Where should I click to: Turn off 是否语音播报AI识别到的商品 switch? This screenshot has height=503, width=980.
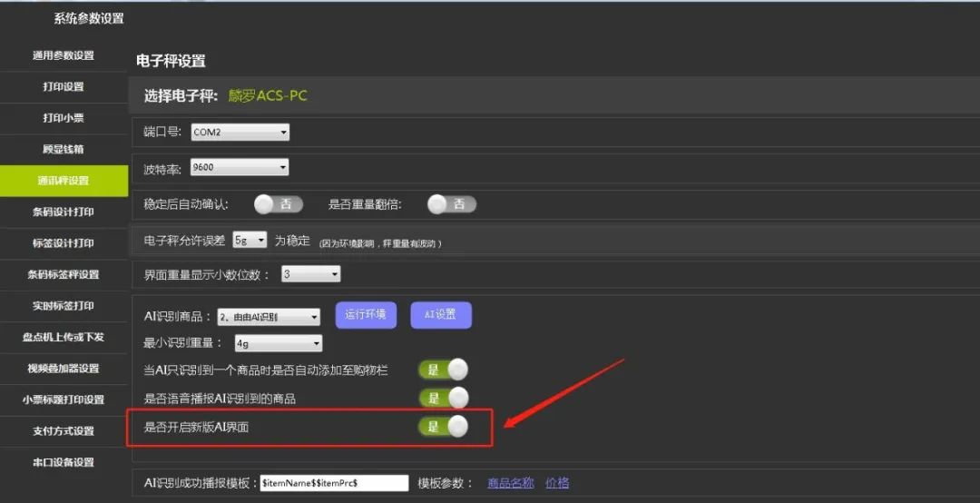tap(444, 398)
